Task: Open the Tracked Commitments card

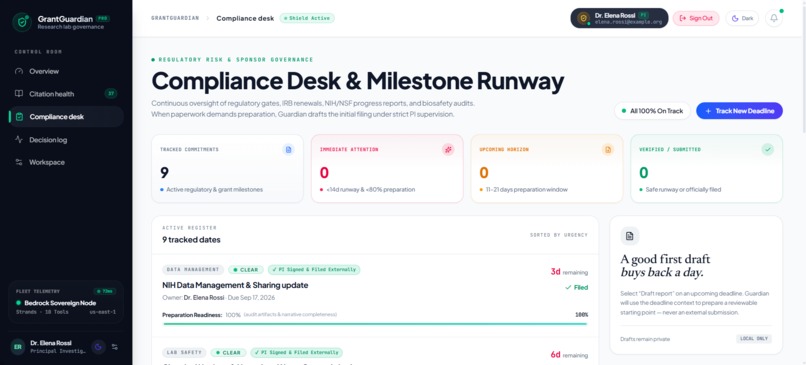Action: pyautogui.click(x=227, y=169)
